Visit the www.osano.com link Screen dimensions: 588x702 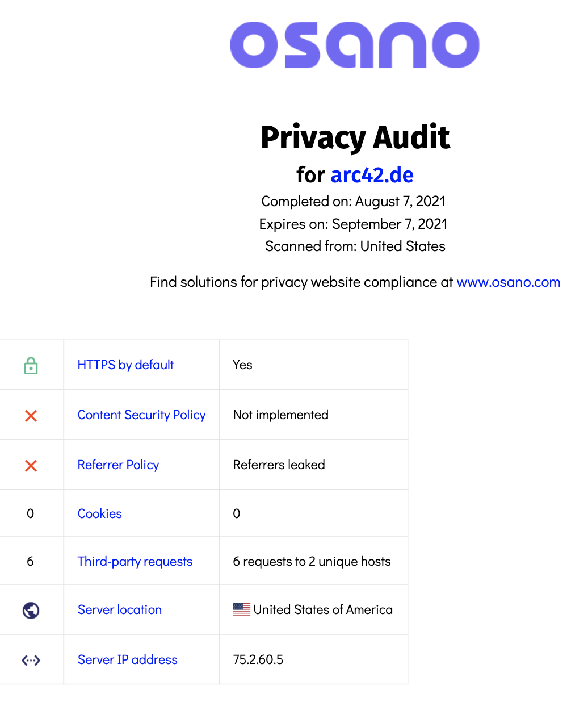tap(508, 282)
